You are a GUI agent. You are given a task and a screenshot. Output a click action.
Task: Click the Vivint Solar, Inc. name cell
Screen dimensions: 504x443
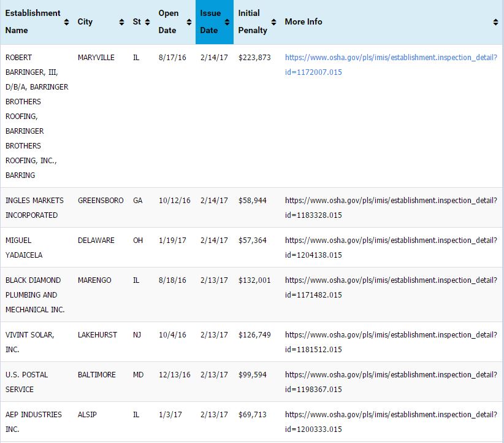(29, 342)
